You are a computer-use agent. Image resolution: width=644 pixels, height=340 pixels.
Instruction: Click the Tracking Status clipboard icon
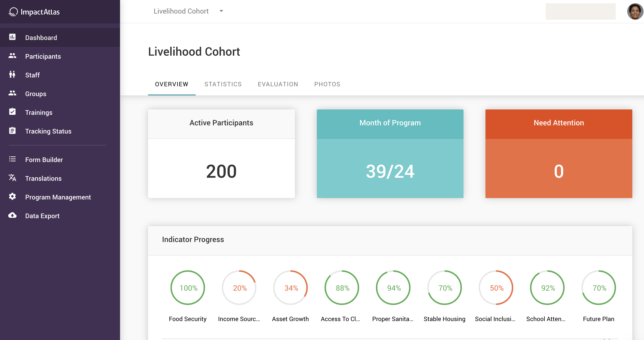coord(12,131)
